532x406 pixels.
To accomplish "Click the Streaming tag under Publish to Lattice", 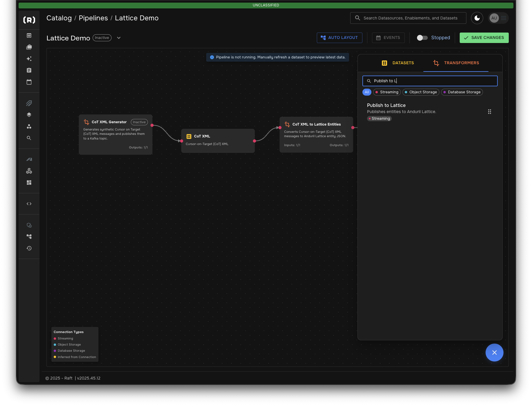I will [x=379, y=119].
